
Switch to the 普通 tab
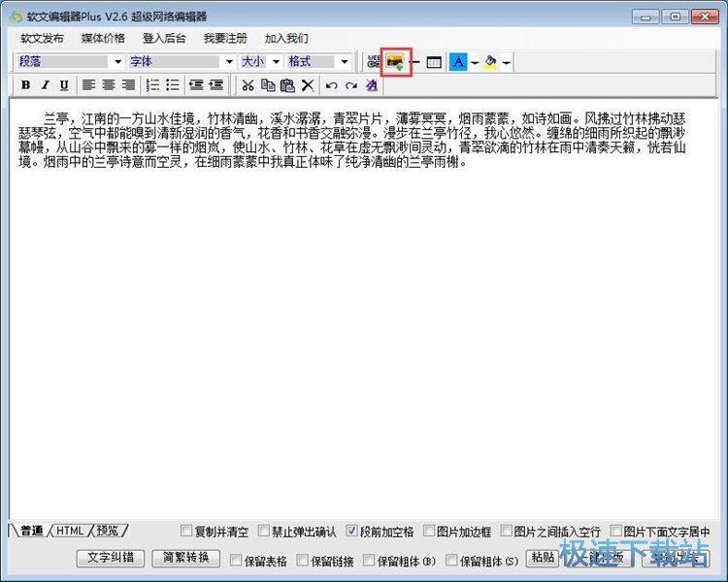(x=32, y=530)
